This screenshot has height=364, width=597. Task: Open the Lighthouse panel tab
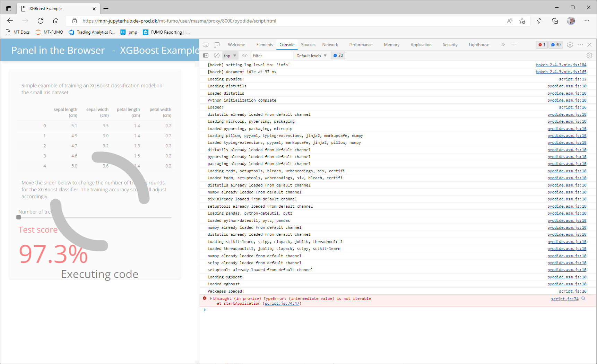pyautogui.click(x=478, y=45)
